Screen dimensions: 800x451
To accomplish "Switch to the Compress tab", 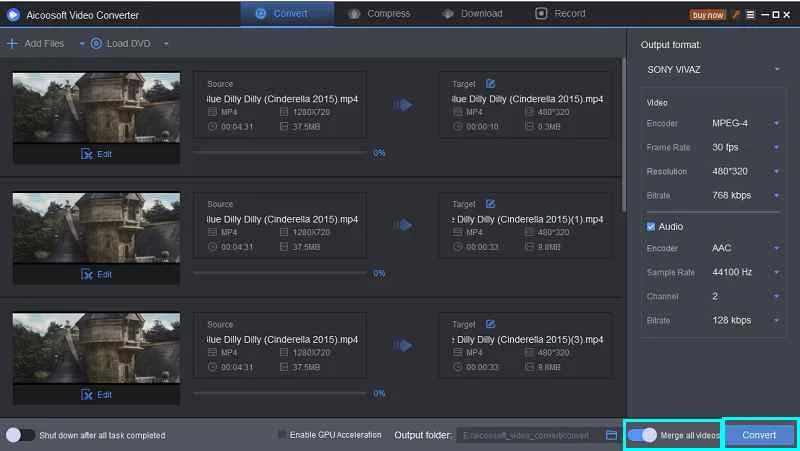I will pos(379,14).
